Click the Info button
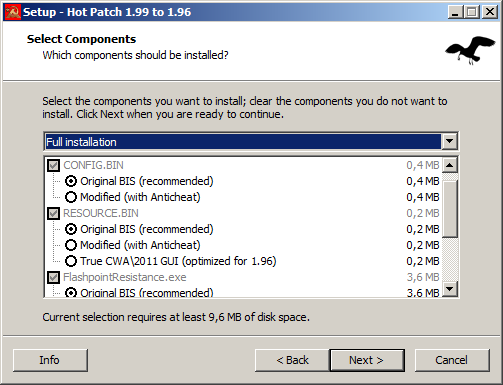Screen dimensions: 503x385 50,360
